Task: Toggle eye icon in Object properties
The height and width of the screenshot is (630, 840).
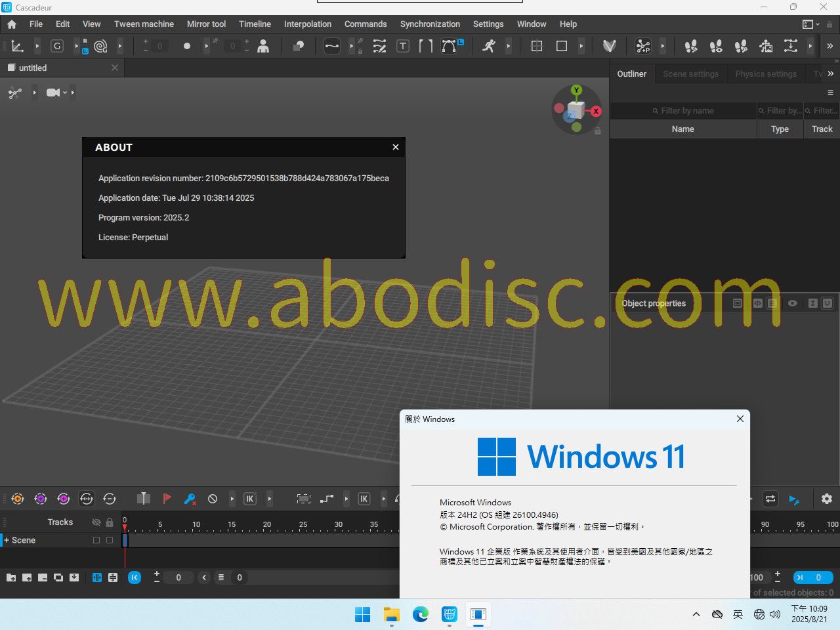Action: (793, 303)
